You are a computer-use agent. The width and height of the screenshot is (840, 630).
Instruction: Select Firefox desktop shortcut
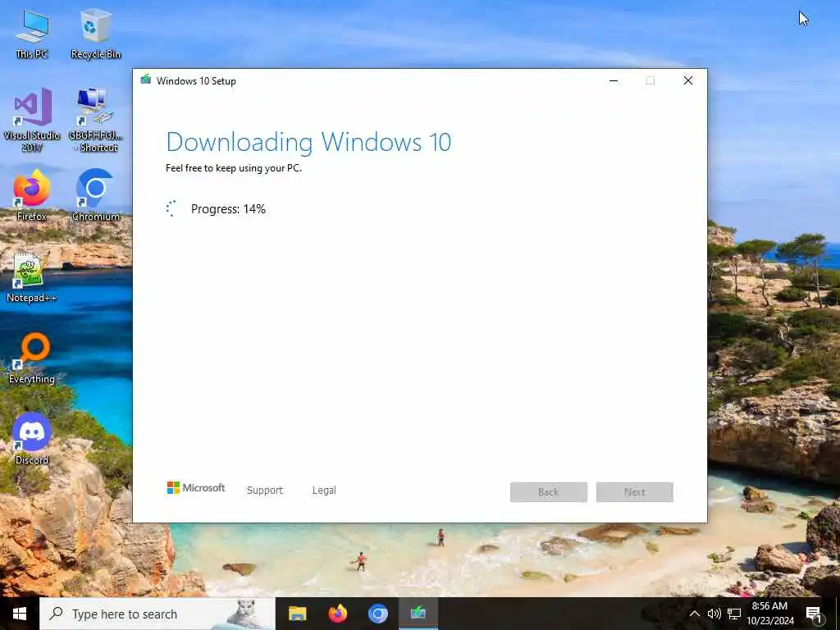coord(32,195)
